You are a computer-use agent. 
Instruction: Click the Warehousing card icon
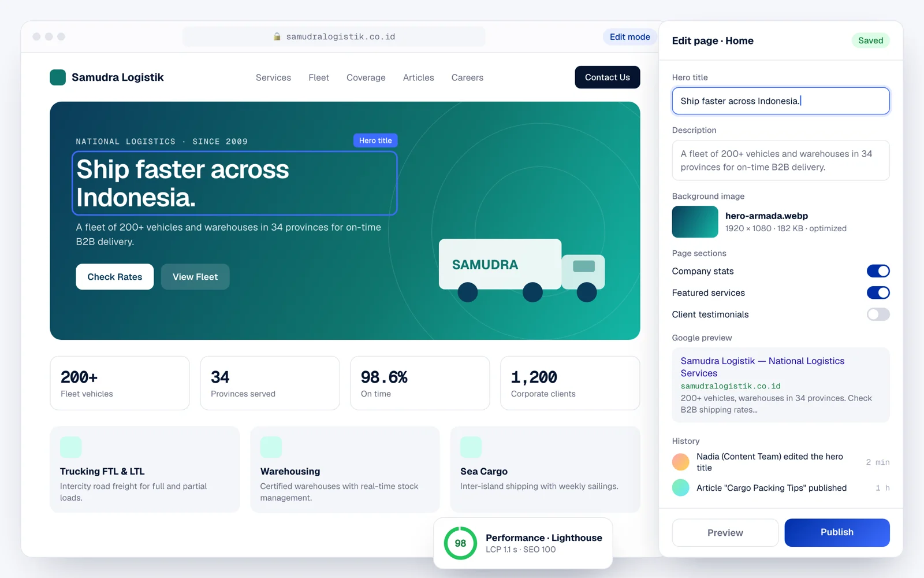(271, 447)
